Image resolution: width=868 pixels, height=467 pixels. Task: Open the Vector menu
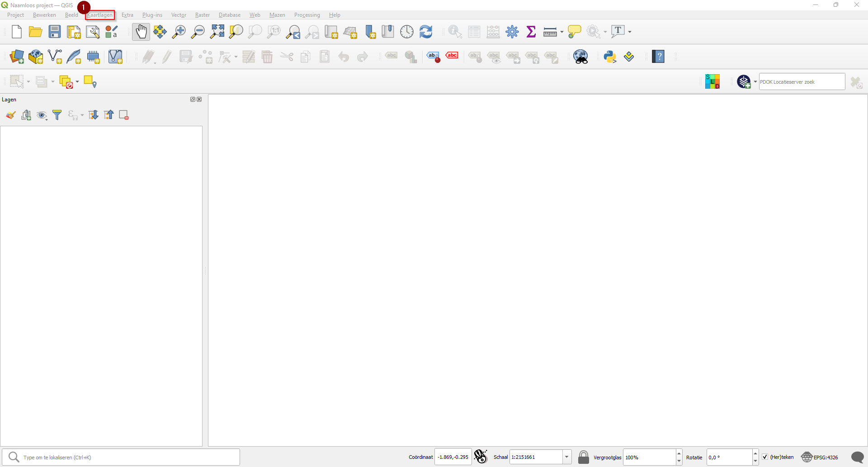(179, 15)
